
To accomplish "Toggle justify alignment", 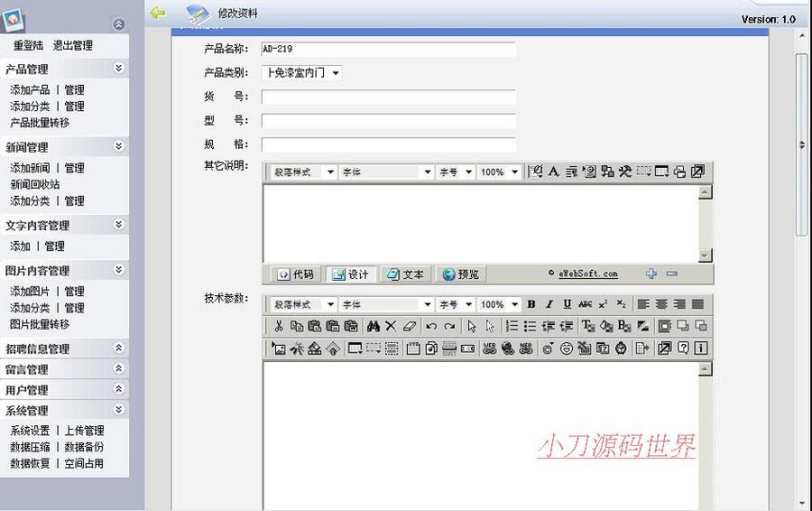I will pos(697,304).
